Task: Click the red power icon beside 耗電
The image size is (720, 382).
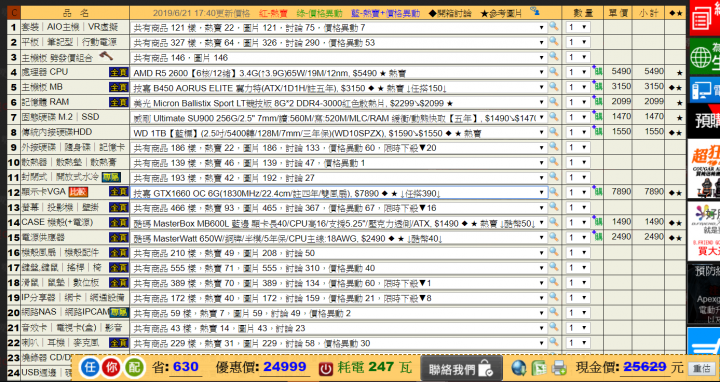Action: pos(326,369)
